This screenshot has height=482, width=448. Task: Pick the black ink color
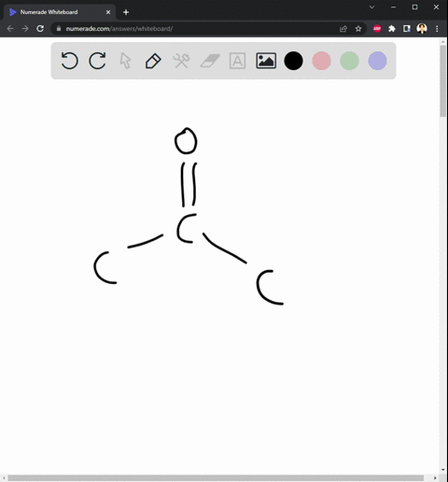click(x=293, y=61)
